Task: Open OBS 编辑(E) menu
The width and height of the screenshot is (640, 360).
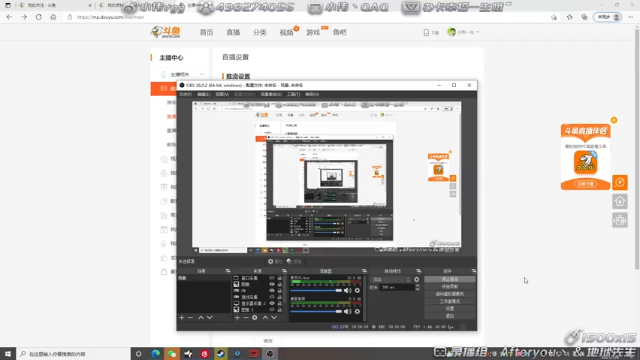Action: (204, 94)
